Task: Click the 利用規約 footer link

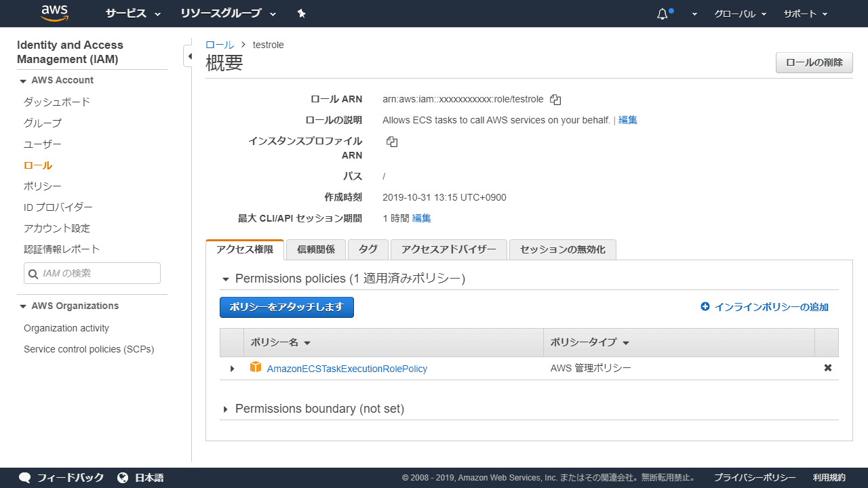Action: click(829, 478)
